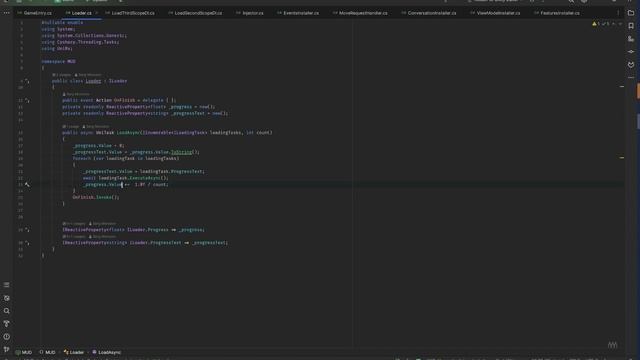Click the LoadAsync method breadcrumb
The image size is (640, 360).
pos(107,352)
